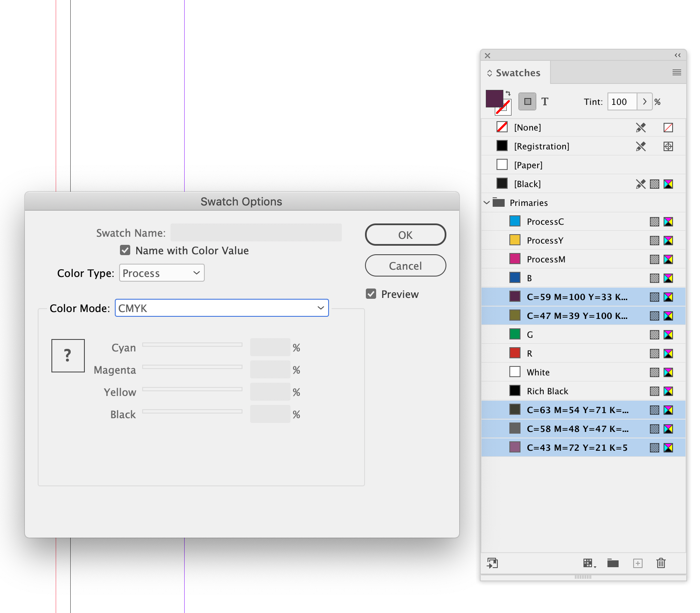This screenshot has width=700, height=613.
Task: Open the Color Mode dropdown
Action: pyautogui.click(x=221, y=308)
